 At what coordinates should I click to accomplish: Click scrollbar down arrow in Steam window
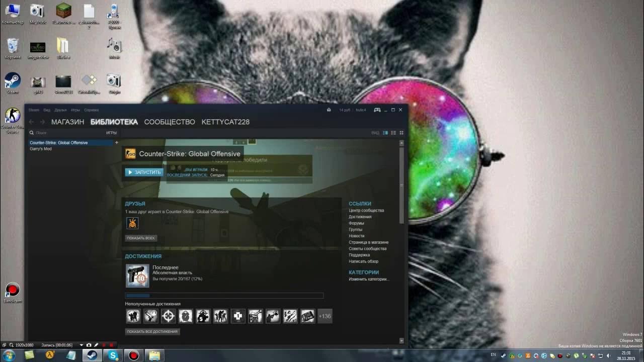(x=401, y=340)
